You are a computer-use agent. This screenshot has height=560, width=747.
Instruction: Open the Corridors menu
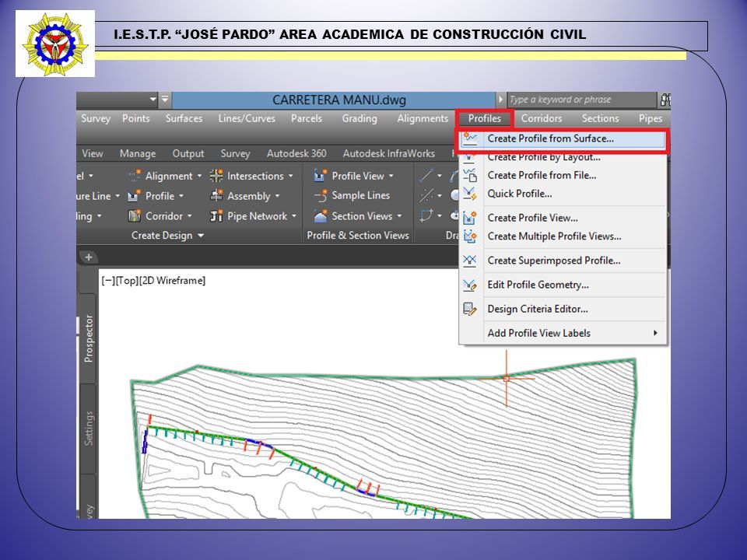[x=542, y=118]
